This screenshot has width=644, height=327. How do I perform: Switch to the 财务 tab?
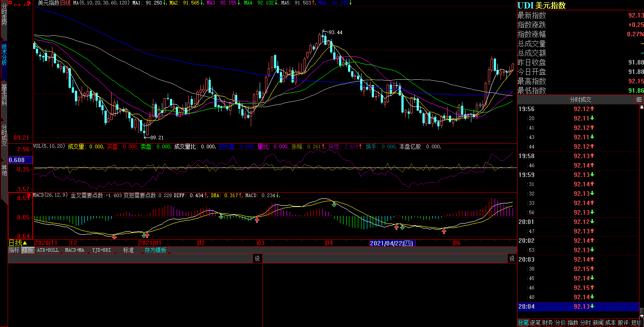click(548, 323)
